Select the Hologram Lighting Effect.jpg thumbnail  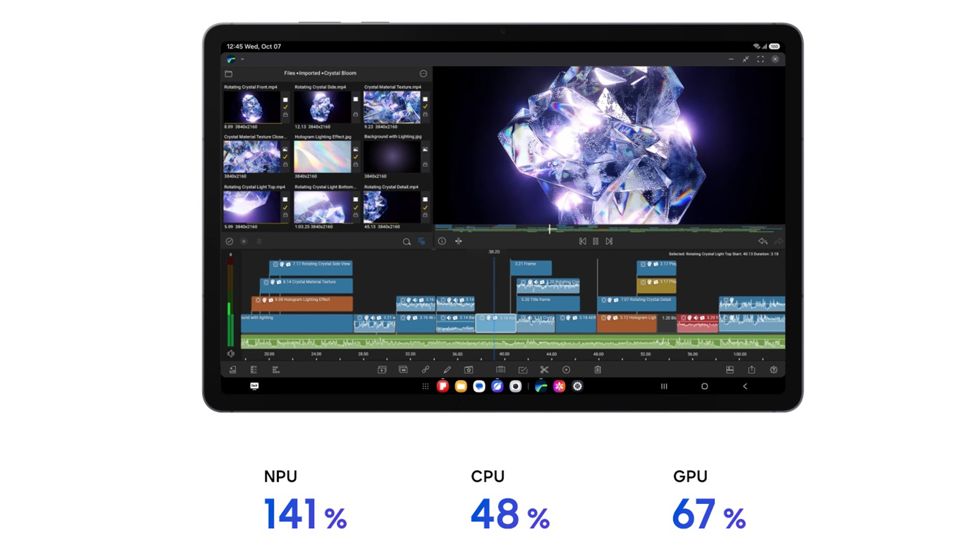click(x=322, y=157)
